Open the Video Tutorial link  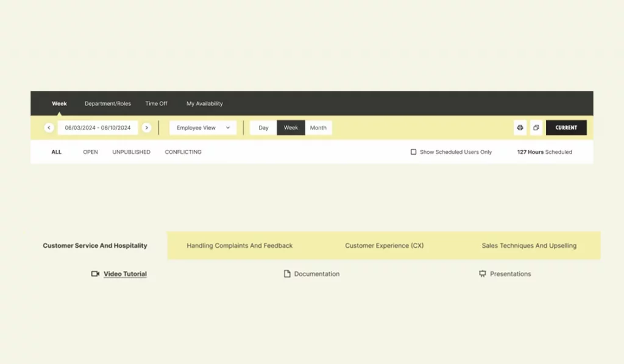click(125, 274)
